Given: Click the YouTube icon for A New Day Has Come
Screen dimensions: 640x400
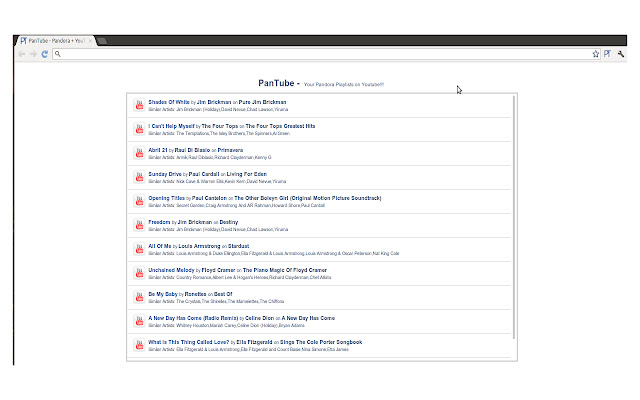Looking at the screenshot, I should 139,321.
